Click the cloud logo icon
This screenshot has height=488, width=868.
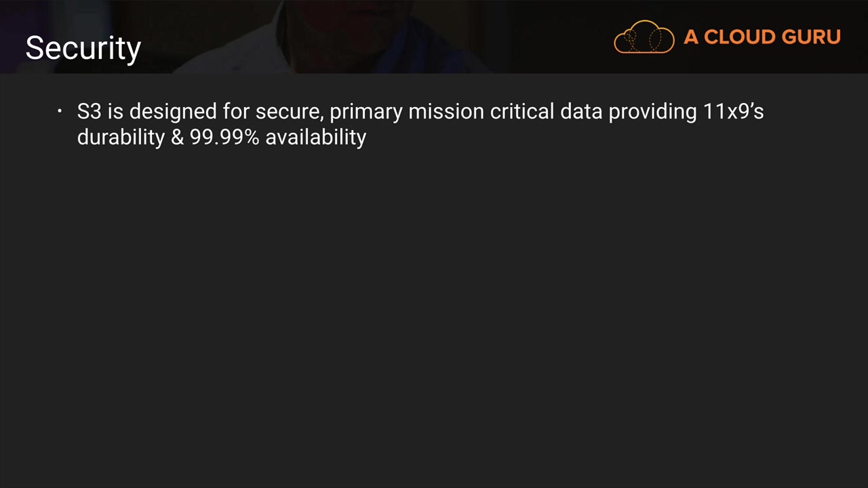click(644, 37)
